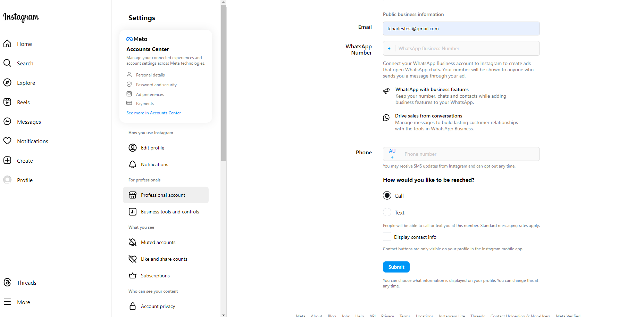The image size is (644, 317).
Task: Click the Search magnifier icon
Action: [7, 63]
